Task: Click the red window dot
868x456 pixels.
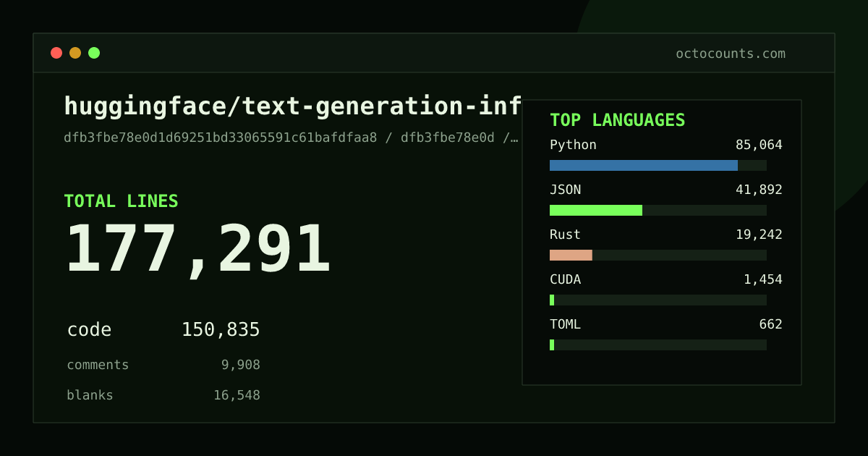Action: [56, 53]
